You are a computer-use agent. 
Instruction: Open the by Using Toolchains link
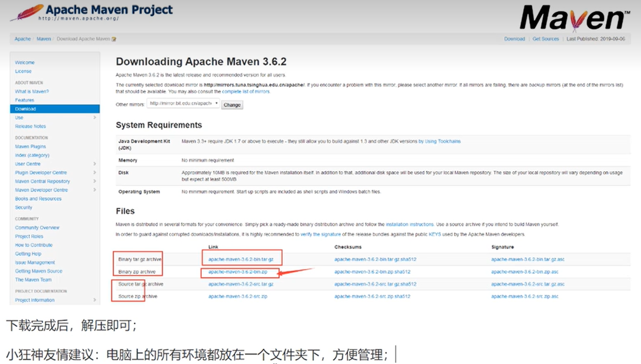click(x=440, y=141)
